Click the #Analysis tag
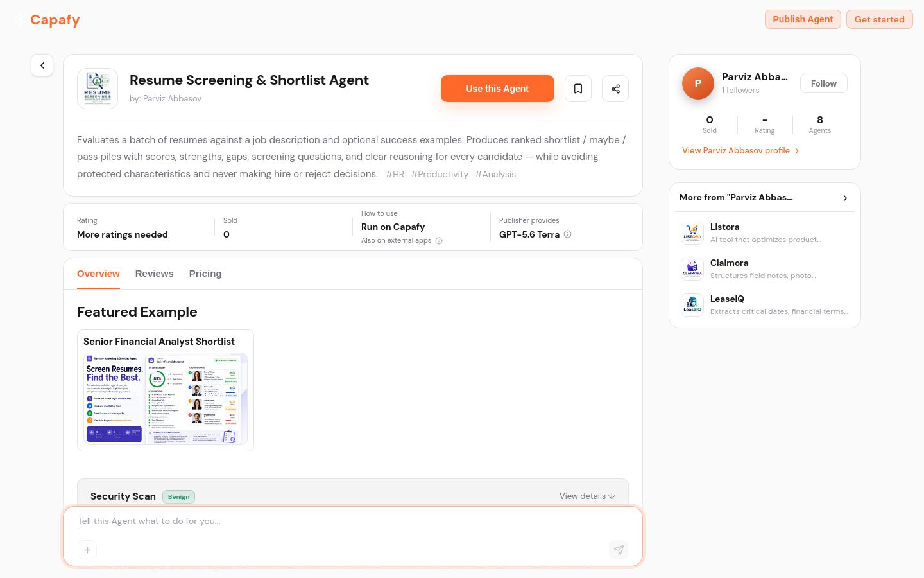Image resolution: width=924 pixels, height=578 pixels. click(495, 174)
